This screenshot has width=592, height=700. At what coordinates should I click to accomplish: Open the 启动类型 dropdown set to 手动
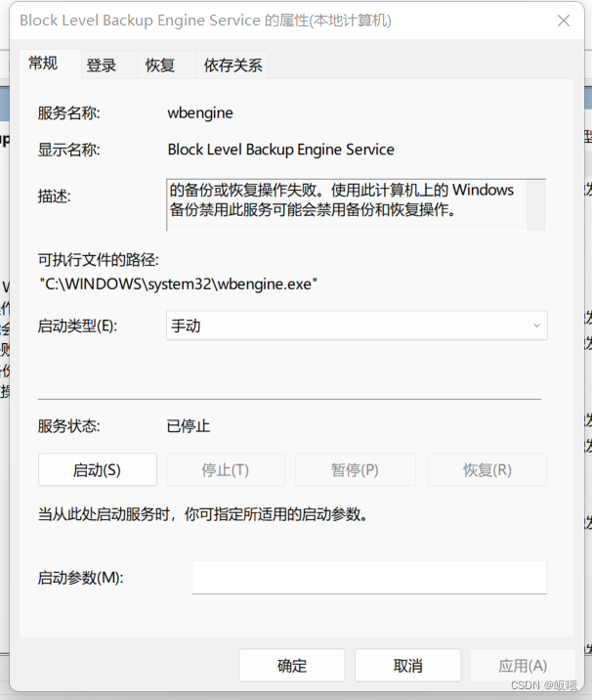(357, 326)
